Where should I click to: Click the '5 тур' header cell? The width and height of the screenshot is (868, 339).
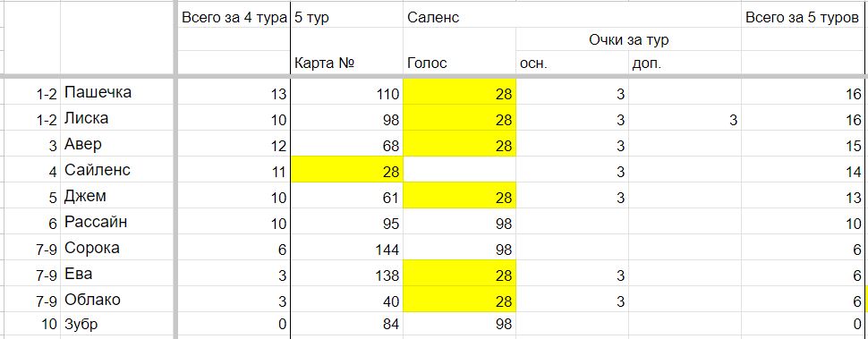[346, 17]
